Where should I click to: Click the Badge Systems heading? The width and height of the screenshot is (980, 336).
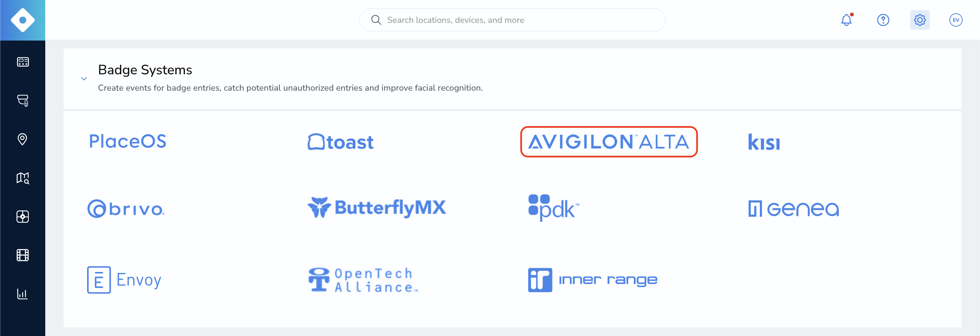point(145,70)
